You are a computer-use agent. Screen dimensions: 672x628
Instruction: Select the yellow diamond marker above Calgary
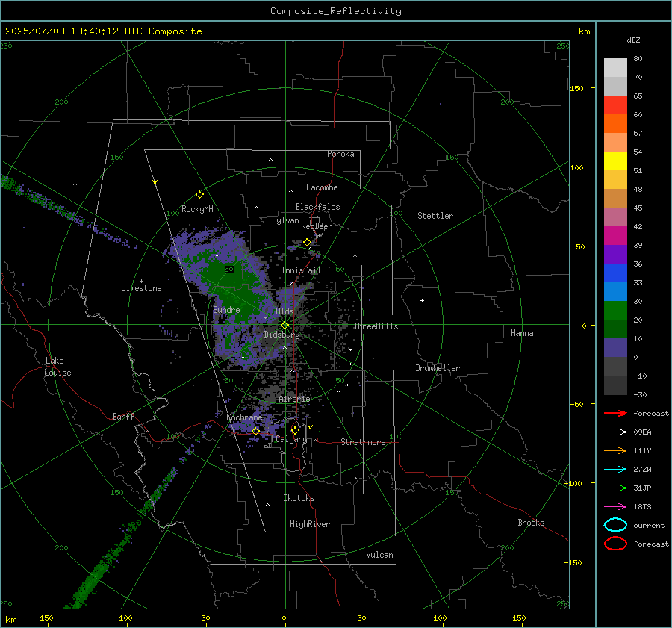[x=295, y=430]
